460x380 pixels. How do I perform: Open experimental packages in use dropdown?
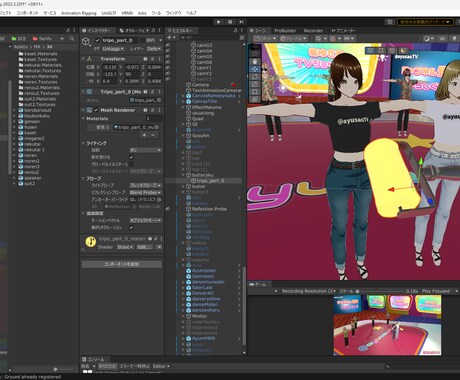tap(425, 22)
